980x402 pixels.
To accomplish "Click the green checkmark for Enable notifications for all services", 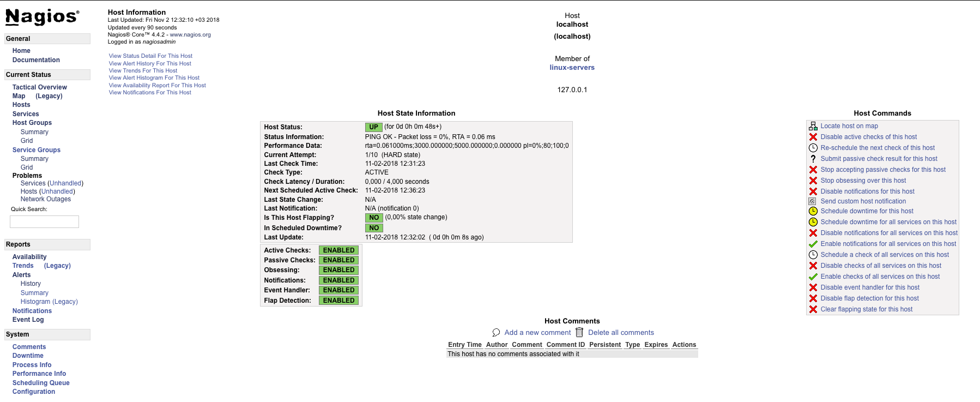I will [x=813, y=244].
